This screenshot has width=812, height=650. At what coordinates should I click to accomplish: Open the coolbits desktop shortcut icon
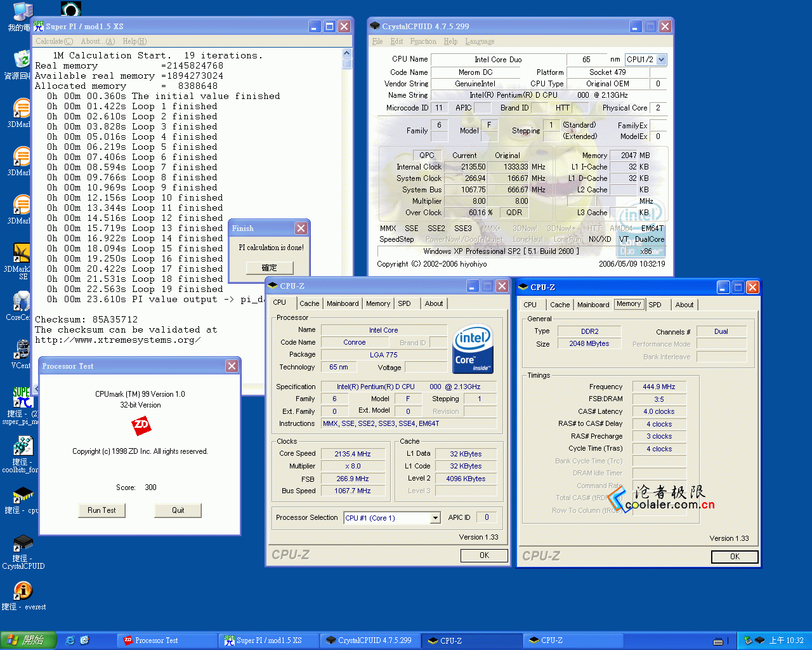22,446
